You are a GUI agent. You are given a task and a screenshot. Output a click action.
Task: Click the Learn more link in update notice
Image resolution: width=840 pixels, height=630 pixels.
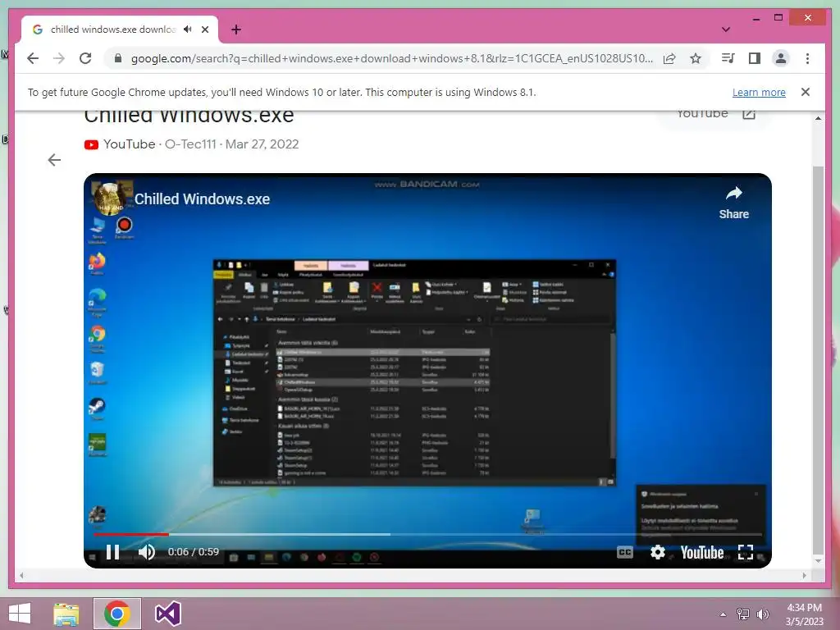click(x=759, y=92)
